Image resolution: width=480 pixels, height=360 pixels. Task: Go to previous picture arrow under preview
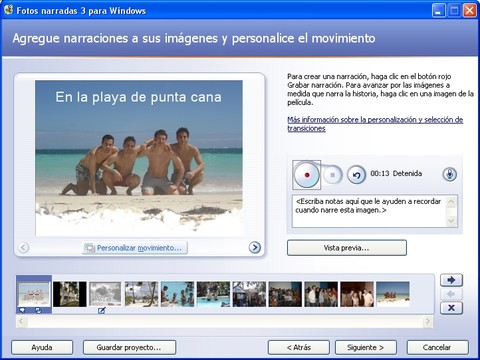click(23, 247)
